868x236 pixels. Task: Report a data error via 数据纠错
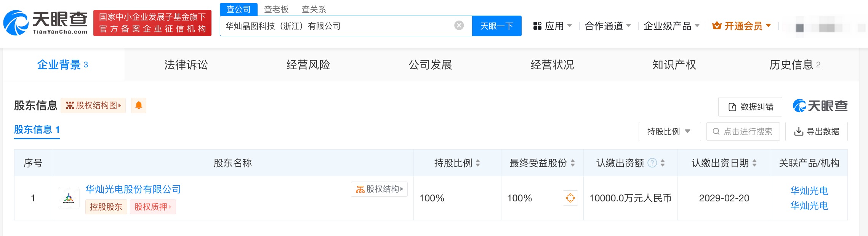click(750, 107)
